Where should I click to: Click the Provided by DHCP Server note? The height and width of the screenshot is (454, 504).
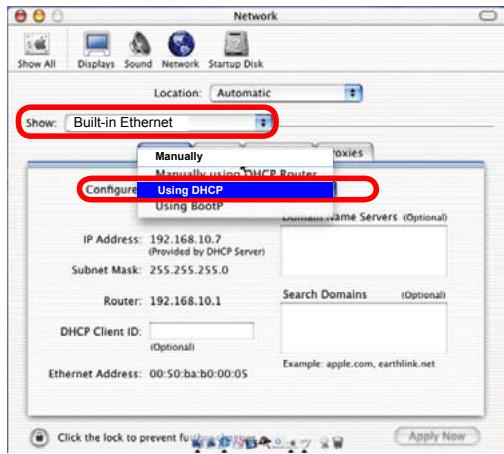point(207,252)
